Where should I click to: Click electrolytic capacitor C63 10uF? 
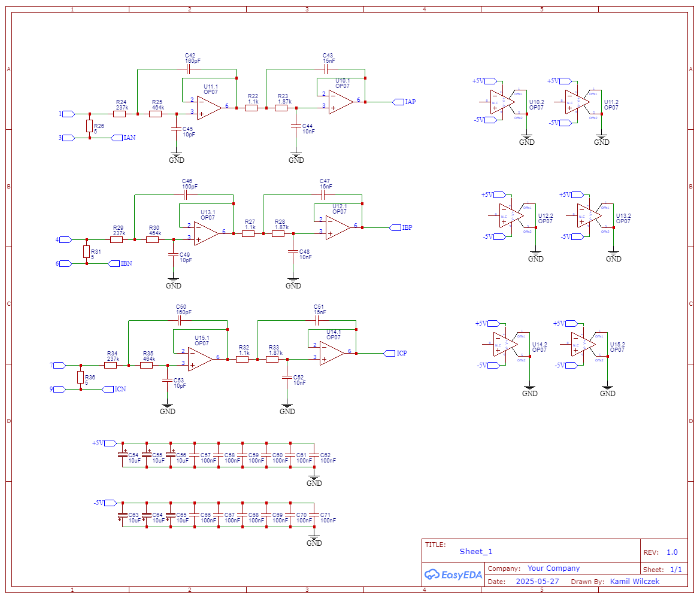pyautogui.click(x=123, y=515)
